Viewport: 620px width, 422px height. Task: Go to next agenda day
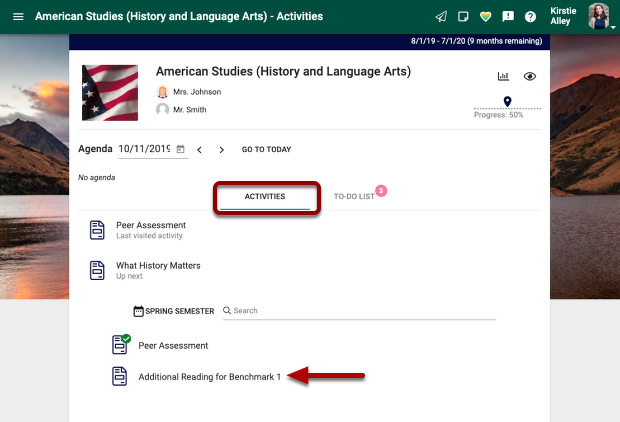[x=221, y=150]
